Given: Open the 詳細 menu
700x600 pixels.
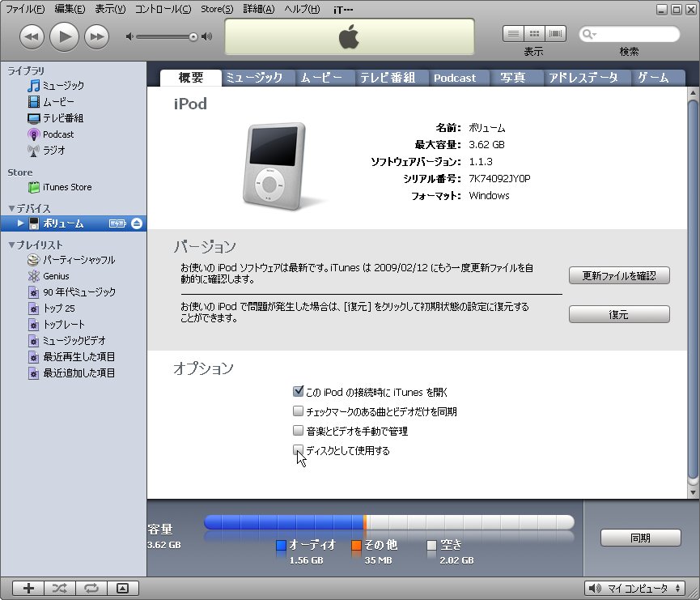Looking at the screenshot, I should pos(258,9).
